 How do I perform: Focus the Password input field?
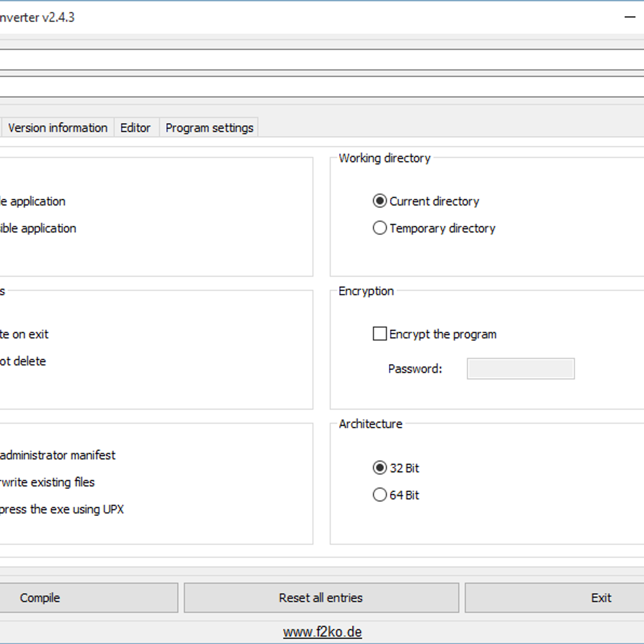point(521,369)
